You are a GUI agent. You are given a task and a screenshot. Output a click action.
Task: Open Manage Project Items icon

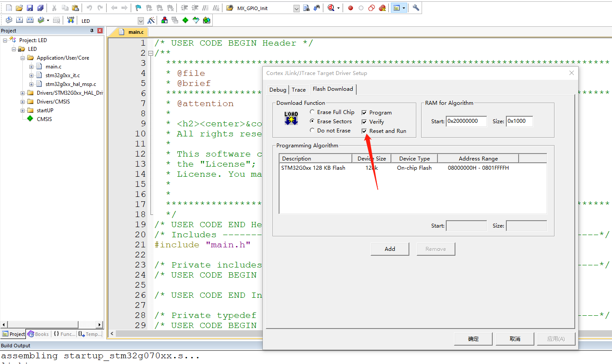[164, 20]
